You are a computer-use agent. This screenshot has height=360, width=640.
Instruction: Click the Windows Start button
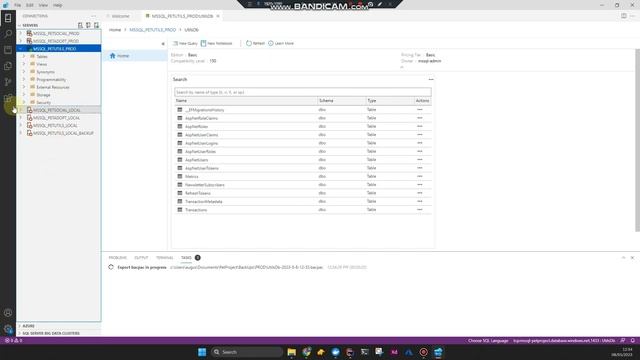pyautogui.click(x=202, y=352)
